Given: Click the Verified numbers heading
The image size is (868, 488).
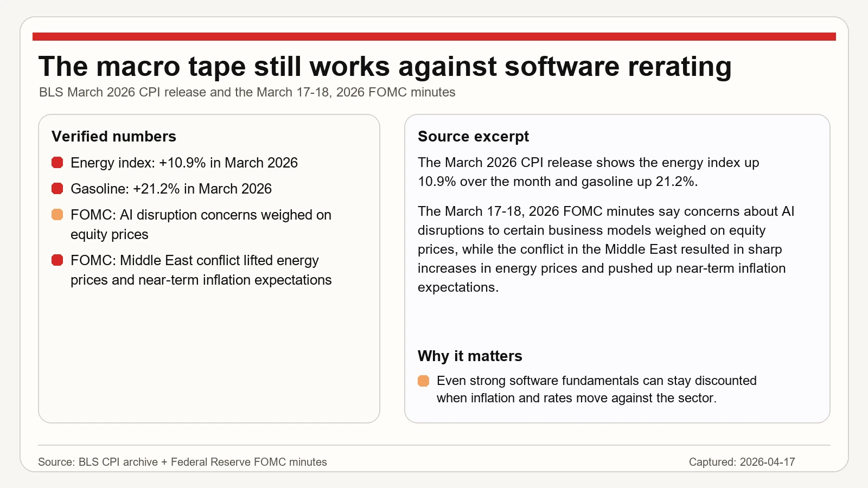Looking at the screenshot, I should [x=114, y=137].
